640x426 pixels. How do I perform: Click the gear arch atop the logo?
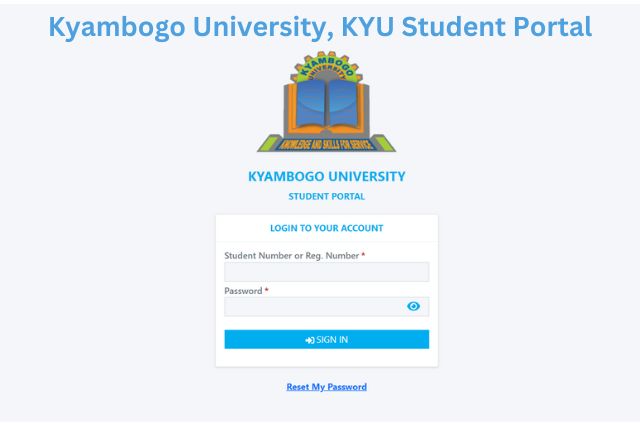[x=327, y=65]
